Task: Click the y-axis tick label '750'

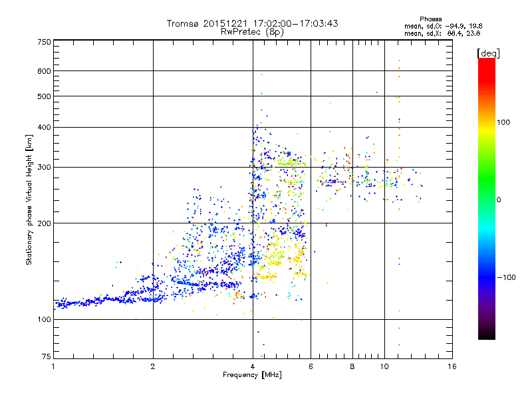Action: tap(44, 42)
